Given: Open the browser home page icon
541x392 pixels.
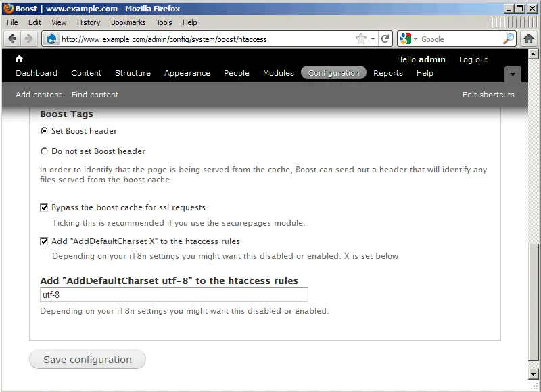Looking at the screenshot, I should (529, 39).
